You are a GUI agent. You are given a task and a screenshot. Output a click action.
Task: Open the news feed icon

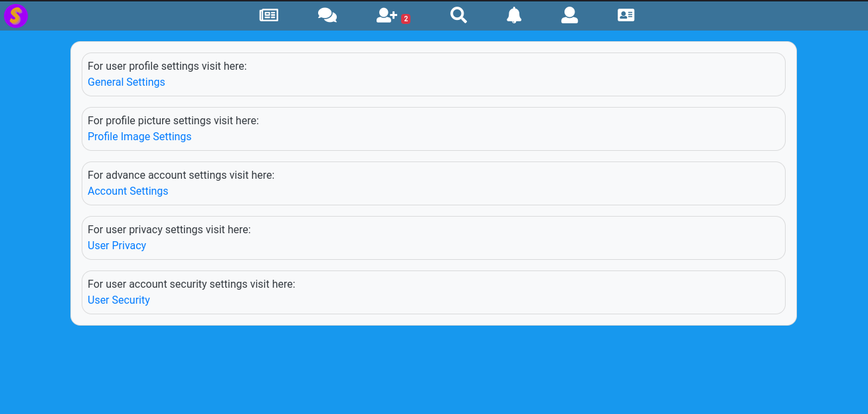pos(269,15)
